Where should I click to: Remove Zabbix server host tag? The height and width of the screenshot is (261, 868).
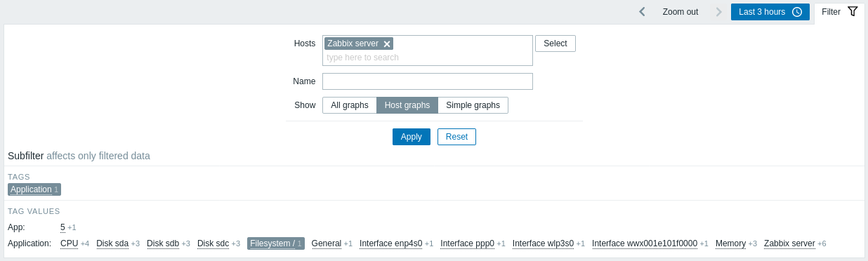click(x=386, y=43)
